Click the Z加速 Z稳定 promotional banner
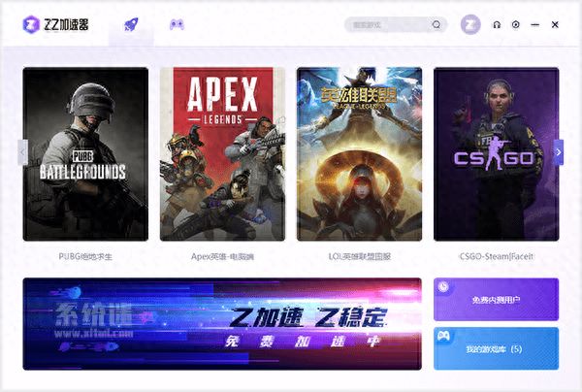The height and width of the screenshot is (392, 582). (222, 324)
